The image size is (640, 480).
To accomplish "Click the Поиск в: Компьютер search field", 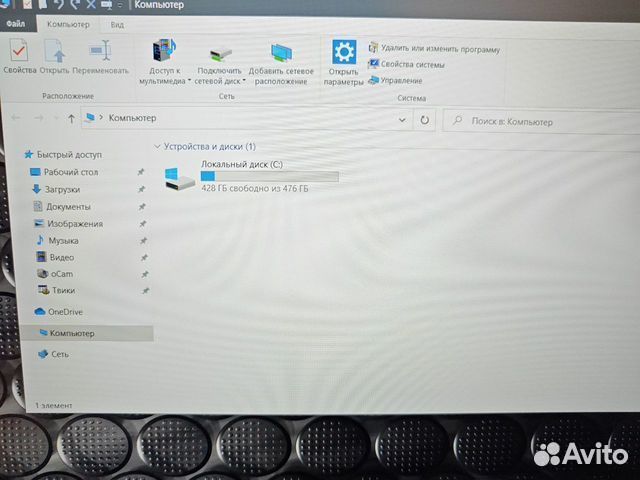I will point(543,122).
